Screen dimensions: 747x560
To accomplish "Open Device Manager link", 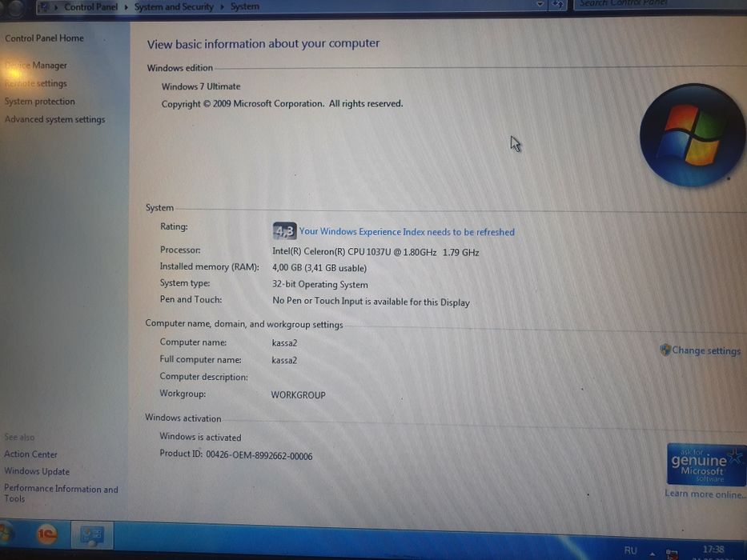I will click(x=36, y=66).
